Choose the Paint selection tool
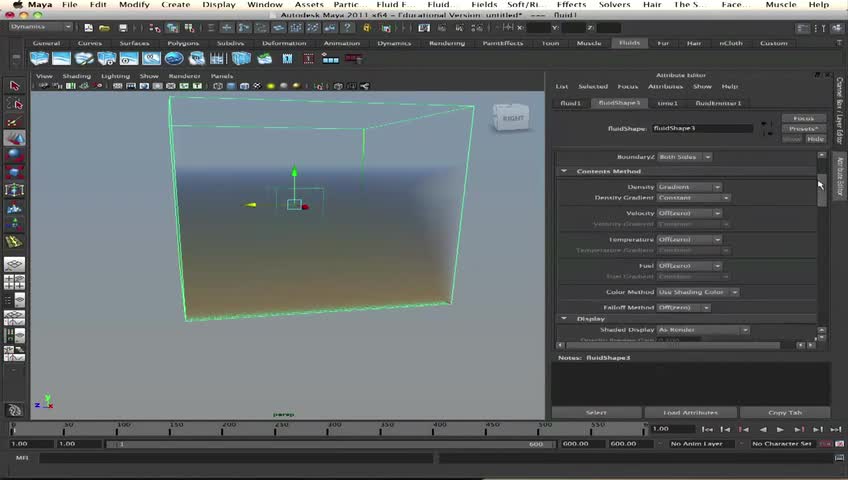848x480 pixels. pos(14,122)
